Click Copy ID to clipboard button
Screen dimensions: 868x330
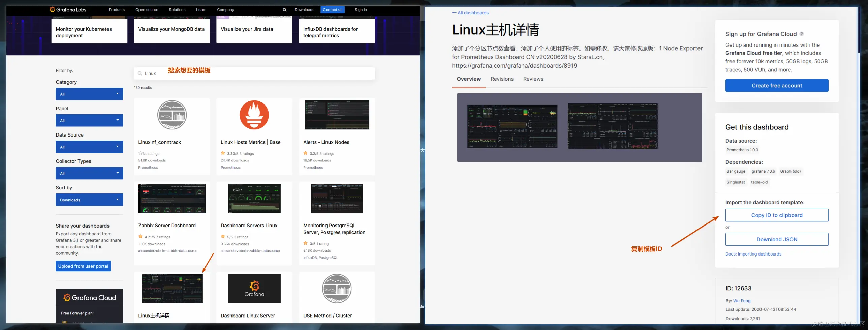pyautogui.click(x=777, y=215)
